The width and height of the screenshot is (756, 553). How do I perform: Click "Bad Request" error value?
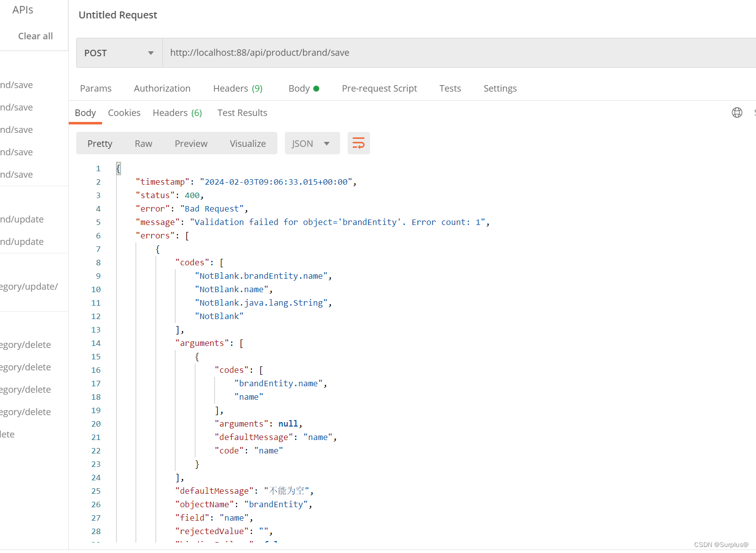tap(212, 209)
